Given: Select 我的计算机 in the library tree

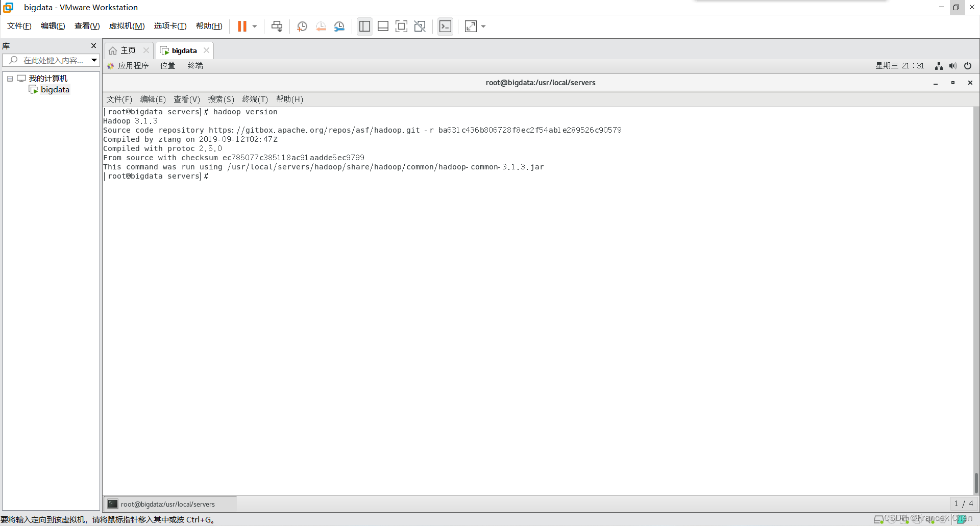Looking at the screenshot, I should point(48,79).
